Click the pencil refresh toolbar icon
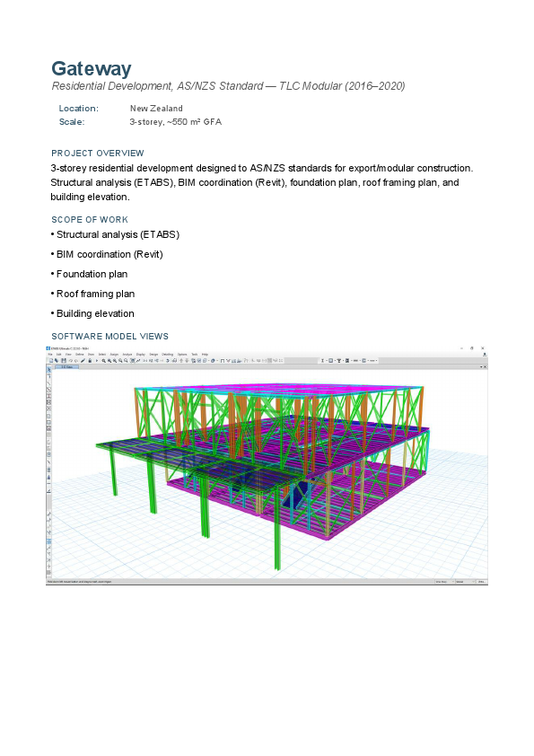The width and height of the screenshot is (534, 756). click(83, 360)
